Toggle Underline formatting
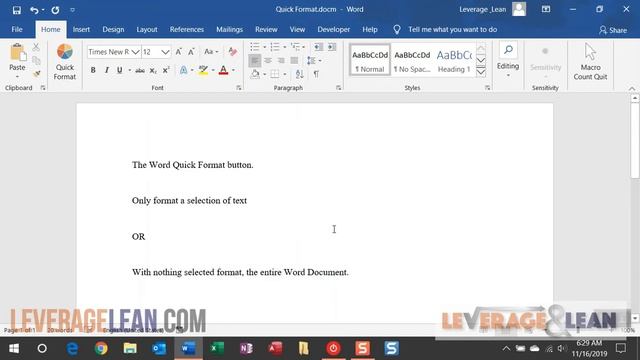The image size is (640, 360). pos(120,70)
